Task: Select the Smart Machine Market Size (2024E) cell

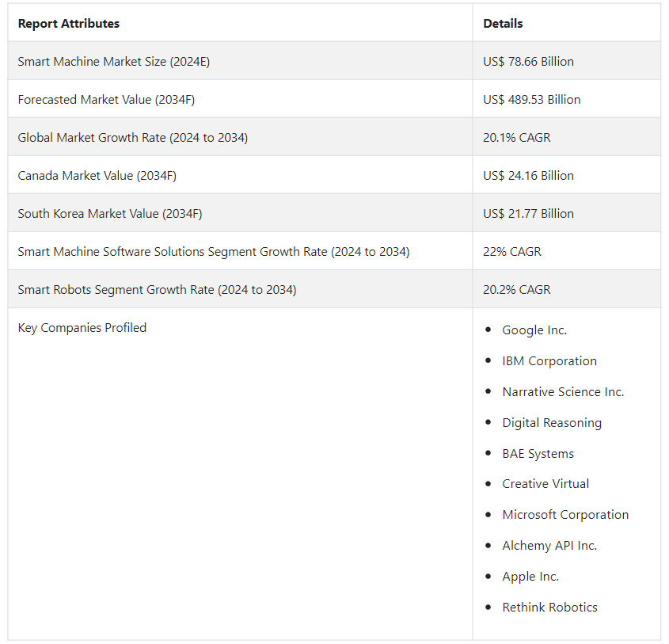Action: [114, 62]
